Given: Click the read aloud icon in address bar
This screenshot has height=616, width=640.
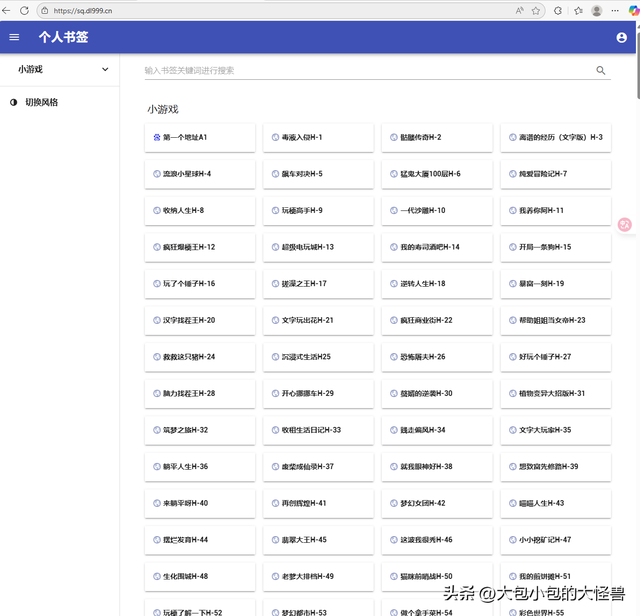Looking at the screenshot, I should [519, 10].
